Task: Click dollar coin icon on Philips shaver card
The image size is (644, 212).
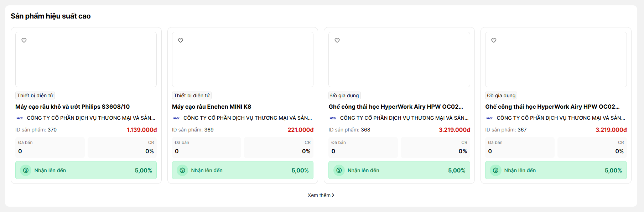Action: (x=26, y=170)
